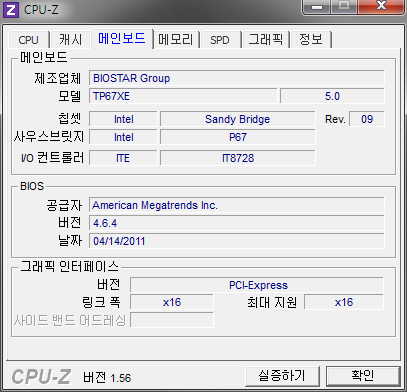Click the 확인 button
The height and width of the screenshot is (392, 407).
[x=363, y=376]
